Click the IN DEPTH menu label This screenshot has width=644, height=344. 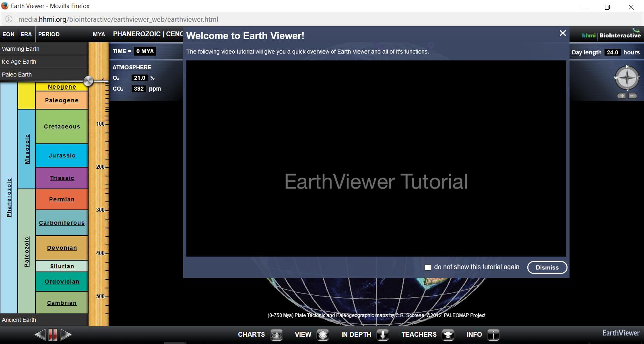pyautogui.click(x=356, y=335)
